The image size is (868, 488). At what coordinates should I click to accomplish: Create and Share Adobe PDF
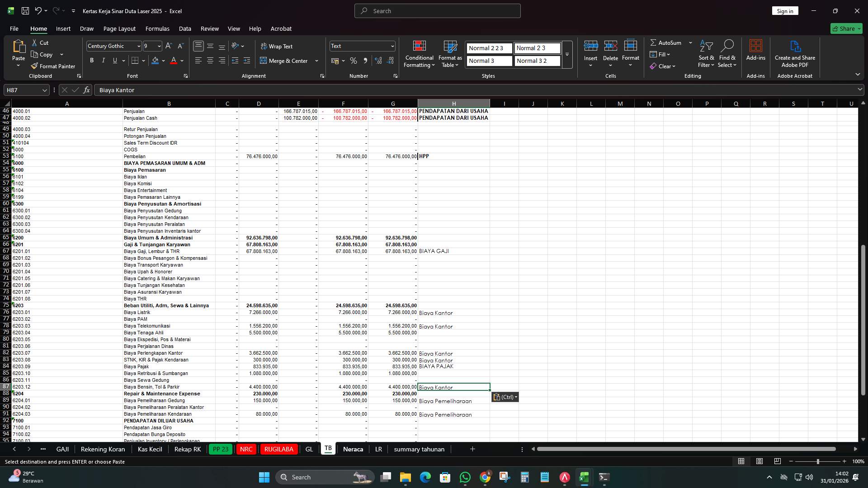point(795,53)
